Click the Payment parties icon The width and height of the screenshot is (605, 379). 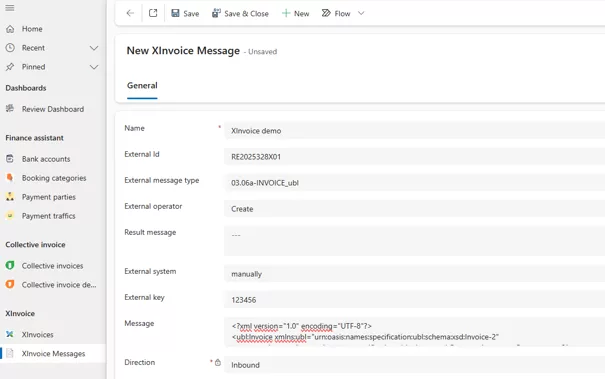(x=10, y=196)
